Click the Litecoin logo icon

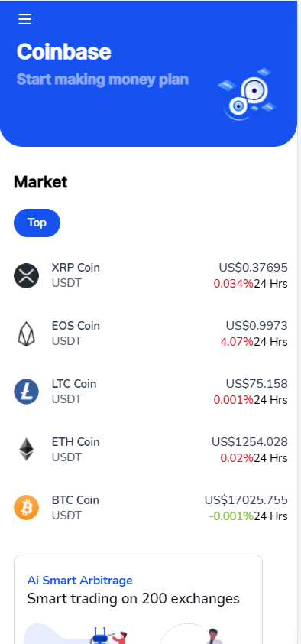[26, 392]
